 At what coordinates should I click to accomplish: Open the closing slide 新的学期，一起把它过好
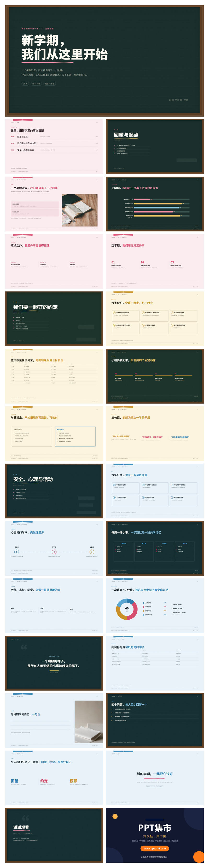coord(155,778)
